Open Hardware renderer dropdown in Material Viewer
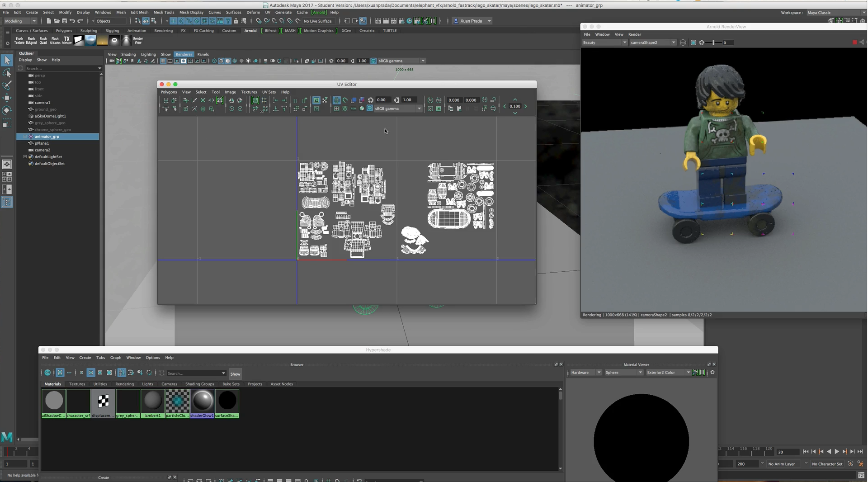This screenshot has height=482, width=868. tap(585, 373)
